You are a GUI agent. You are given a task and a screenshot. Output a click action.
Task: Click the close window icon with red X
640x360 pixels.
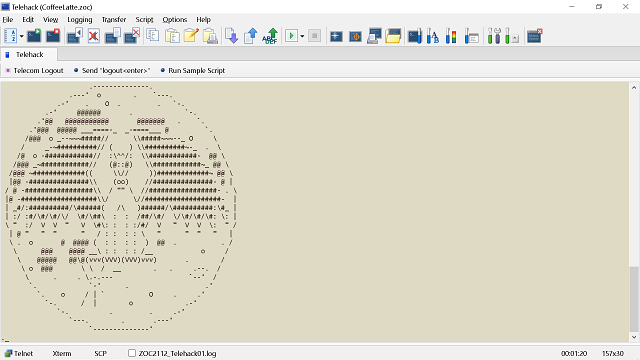[x=534, y=36]
